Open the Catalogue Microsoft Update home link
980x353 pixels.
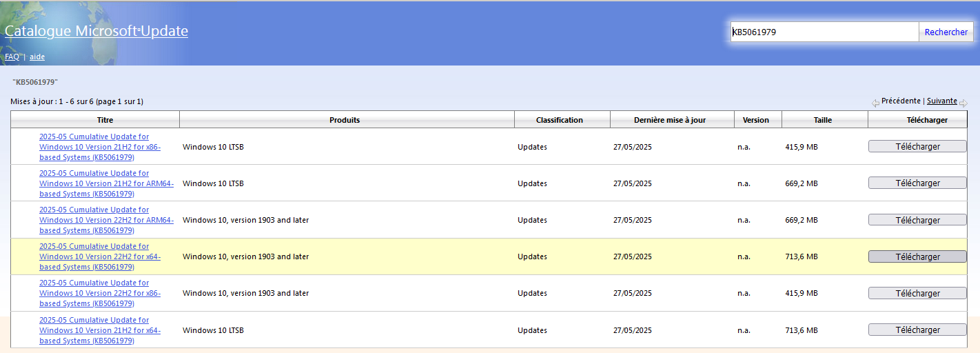pos(96,31)
